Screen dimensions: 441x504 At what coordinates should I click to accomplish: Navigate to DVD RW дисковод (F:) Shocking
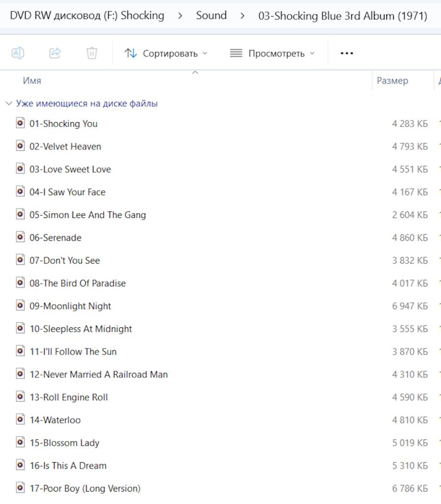87,15
